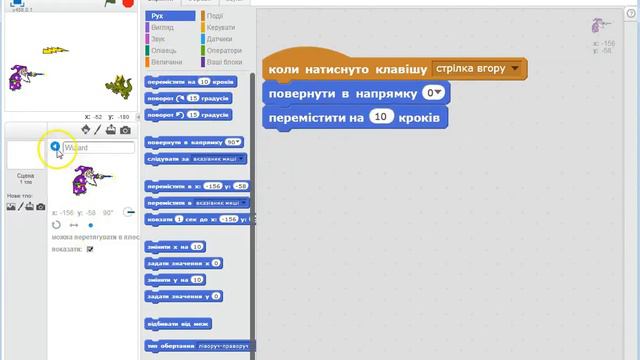Click the green flag to start the project
The image size is (640, 360).
click(x=111, y=3)
